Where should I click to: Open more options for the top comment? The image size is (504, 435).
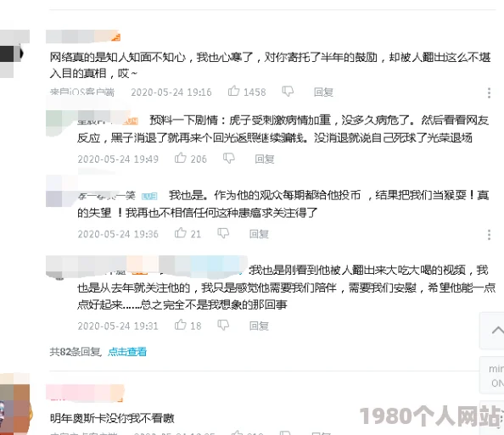click(489, 92)
